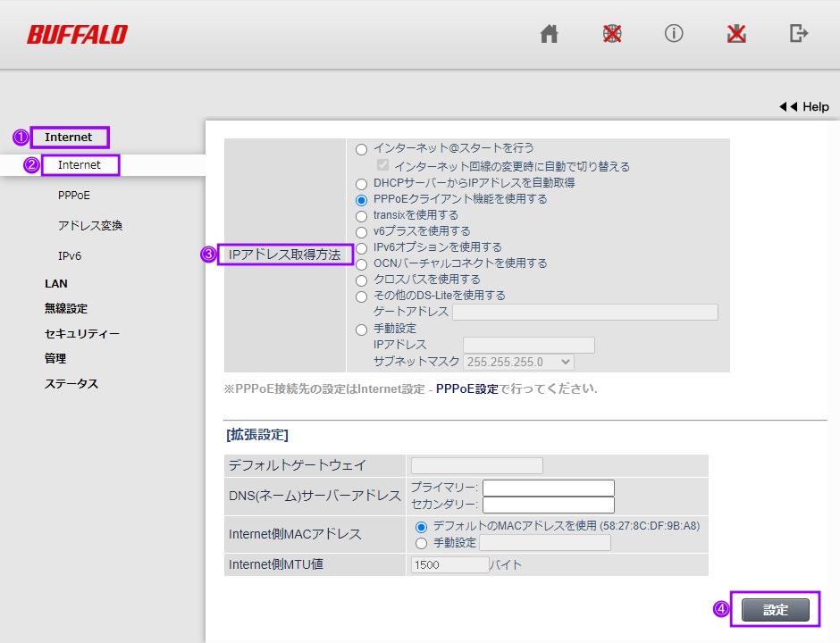Expand the 管理 menu section

click(55, 358)
